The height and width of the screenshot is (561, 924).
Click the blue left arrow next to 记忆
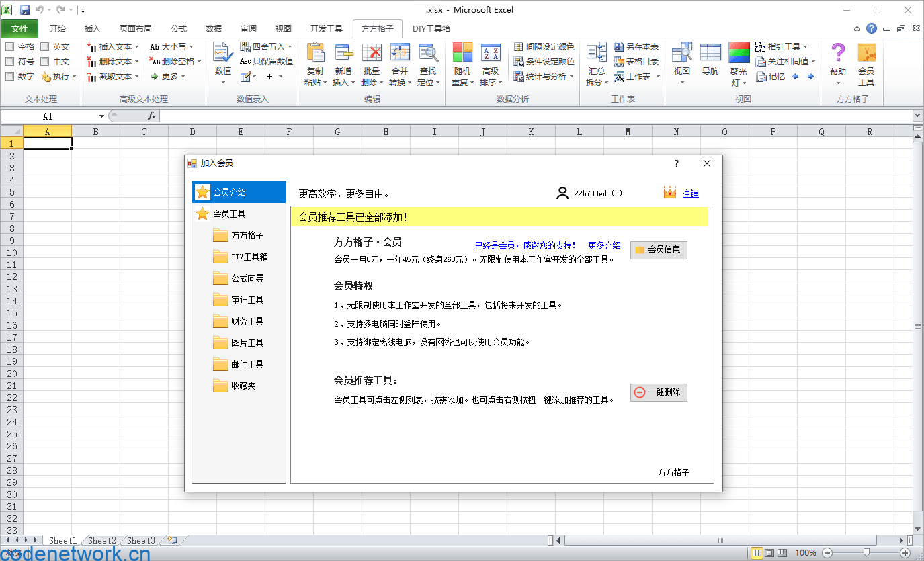coord(796,76)
